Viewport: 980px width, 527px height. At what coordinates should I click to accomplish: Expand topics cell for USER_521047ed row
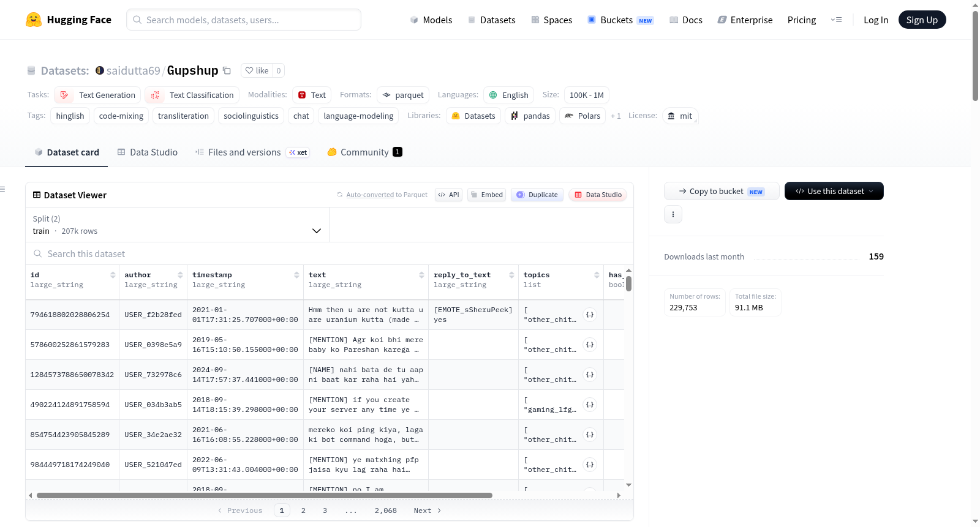[x=590, y=465]
